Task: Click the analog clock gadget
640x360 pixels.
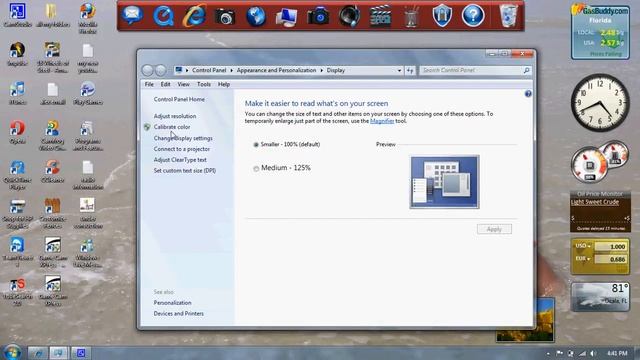Action: (600, 102)
